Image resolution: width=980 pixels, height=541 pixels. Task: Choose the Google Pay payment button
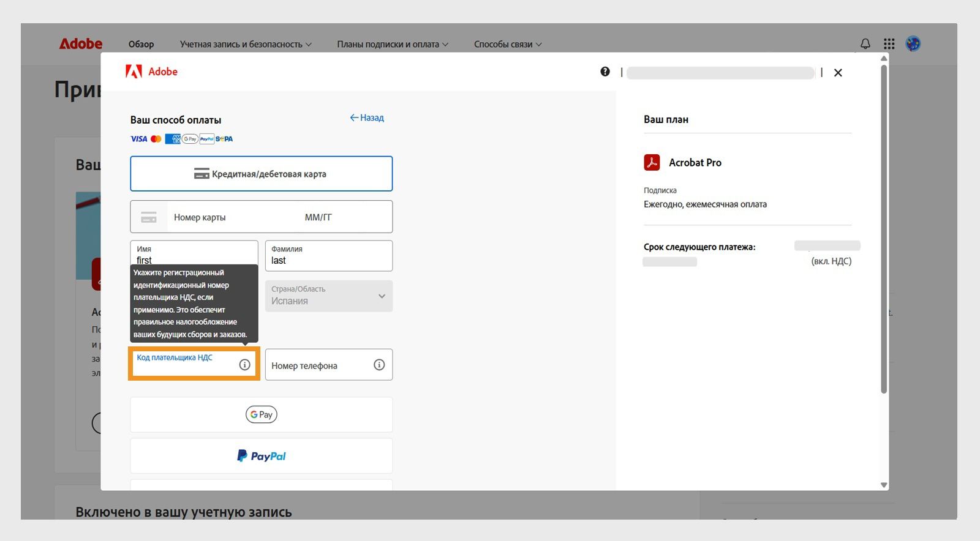pyautogui.click(x=262, y=415)
